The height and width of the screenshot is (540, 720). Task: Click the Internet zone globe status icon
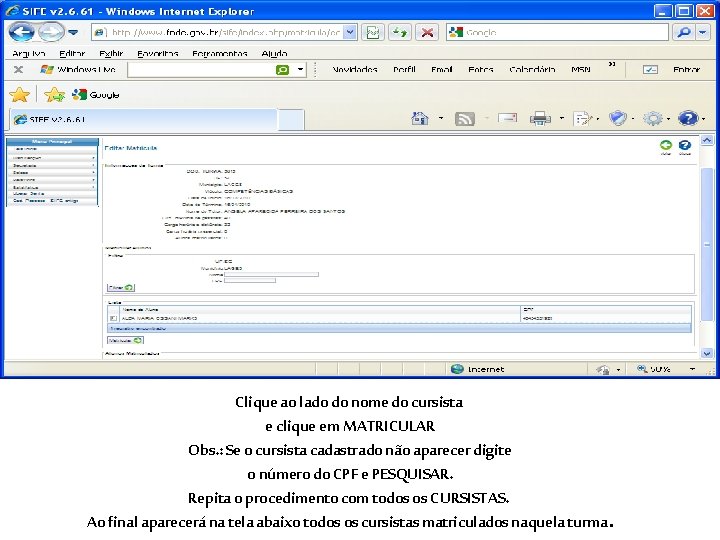457,369
